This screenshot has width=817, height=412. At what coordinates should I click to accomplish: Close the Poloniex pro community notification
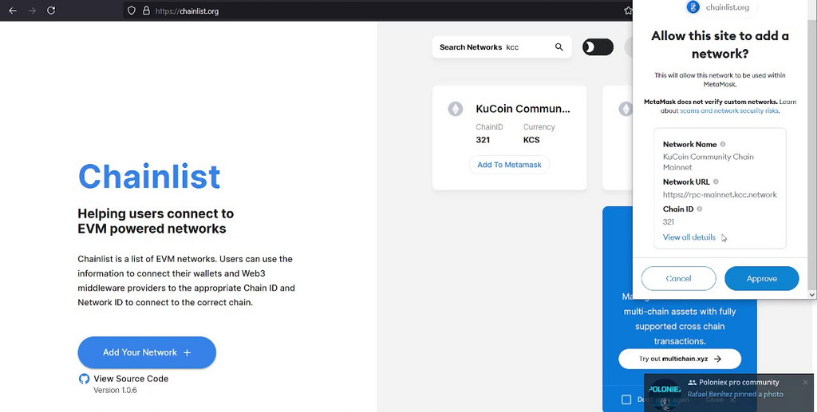pyautogui.click(x=806, y=382)
